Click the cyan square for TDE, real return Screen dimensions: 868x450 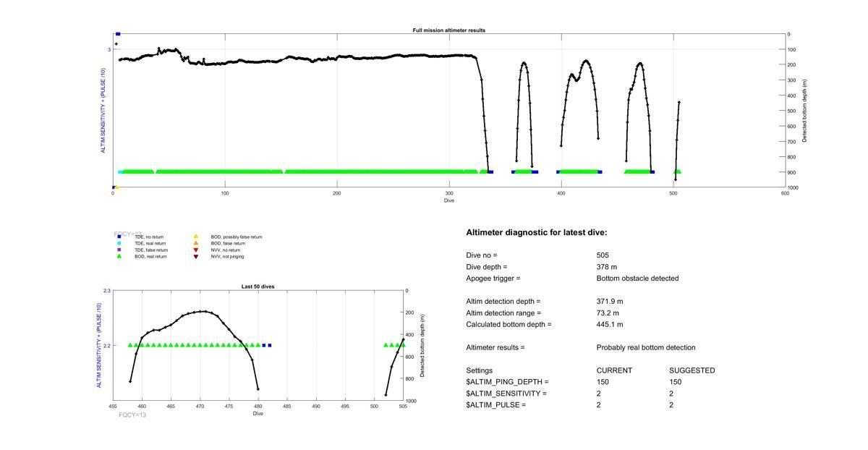(119, 243)
